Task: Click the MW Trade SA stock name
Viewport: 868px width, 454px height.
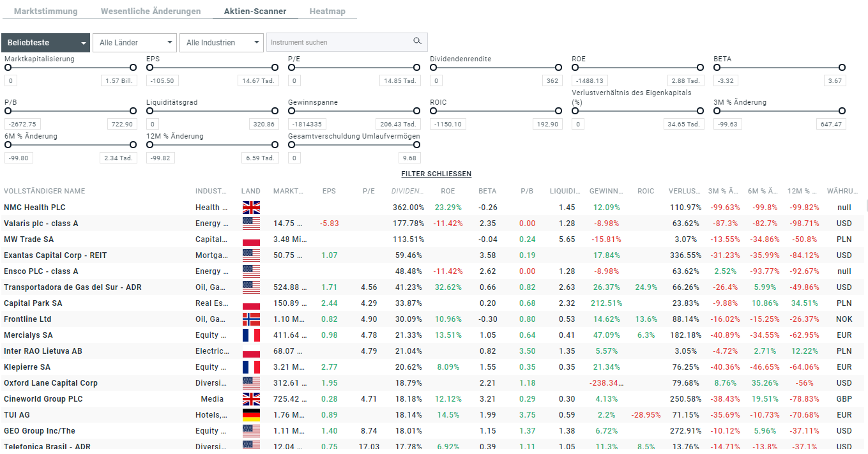Action: pyautogui.click(x=29, y=239)
